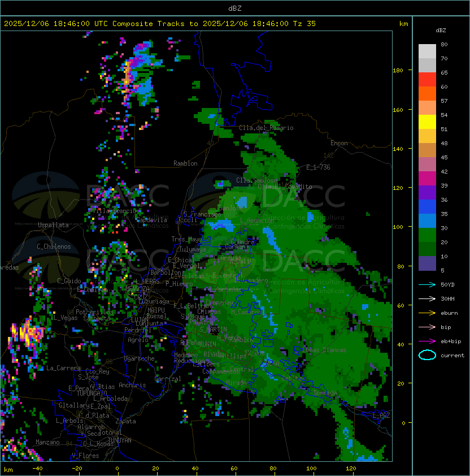Image resolution: width=470 pixels, height=476 pixels.
Task: Click the yellow eburn arrow icon
Action: 427,313
